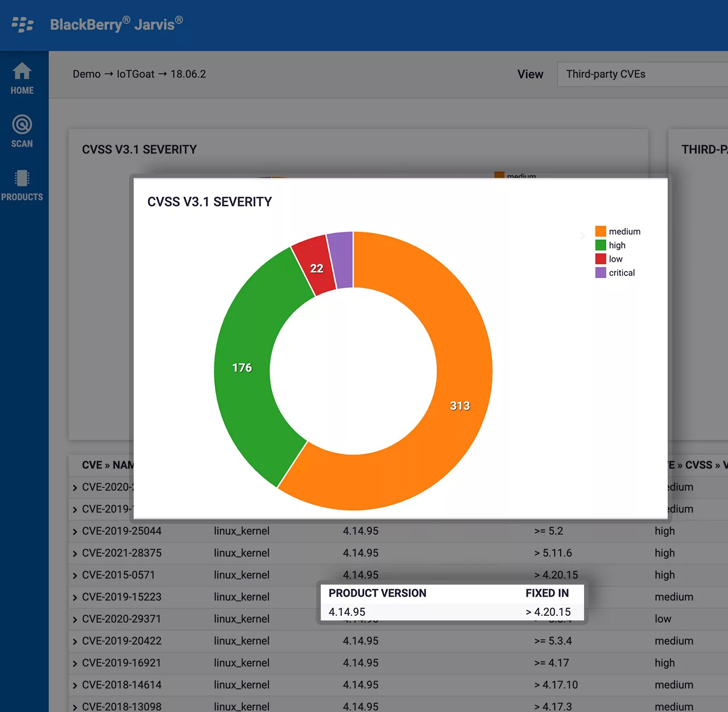Image resolution: width=728 pixels, height=712 pixels.
Task: Open the Products chip icon in the sidebar
Action: [x=22, y=178]
